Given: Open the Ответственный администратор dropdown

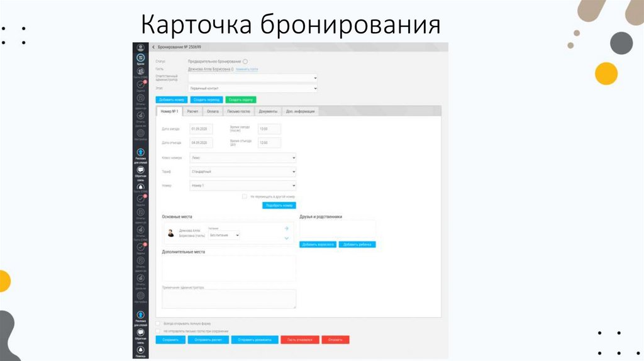Looking at the screenshot, I should pyautogui.click(x=253, y=77).
